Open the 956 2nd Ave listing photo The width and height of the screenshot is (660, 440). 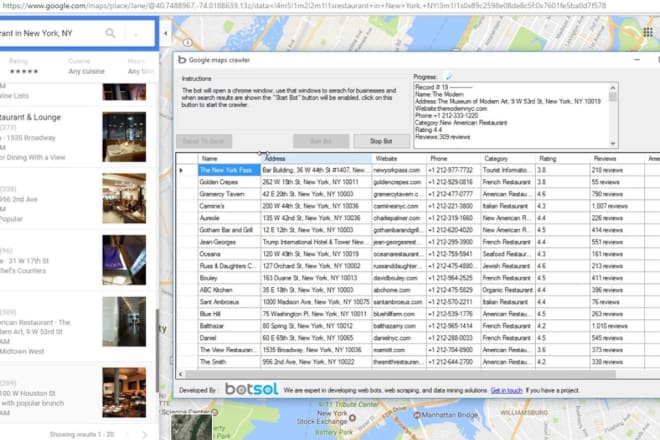click(x=124, y=198)
